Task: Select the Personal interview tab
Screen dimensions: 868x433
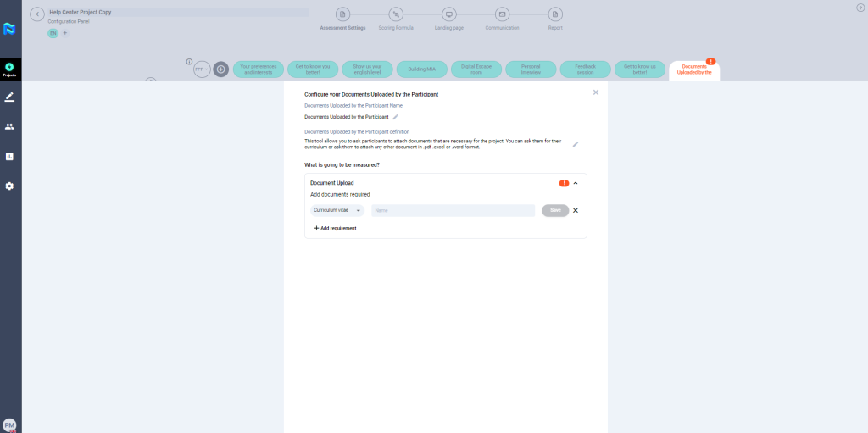Action: (531, 69)
